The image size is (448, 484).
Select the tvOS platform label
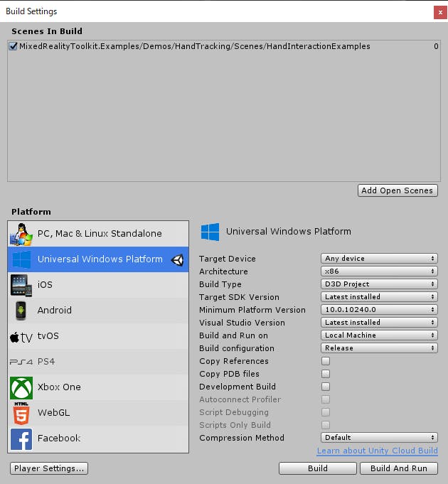[x=48, y=336]
